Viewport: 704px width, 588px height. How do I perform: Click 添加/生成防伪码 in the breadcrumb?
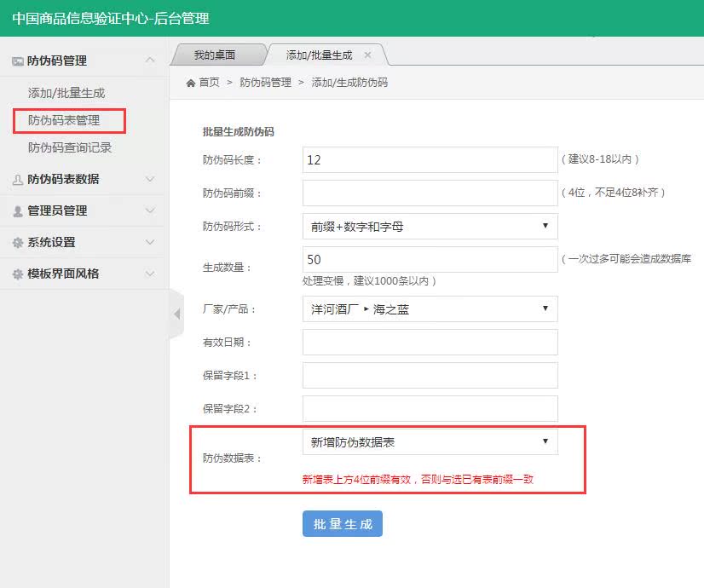tap(349, 83)
